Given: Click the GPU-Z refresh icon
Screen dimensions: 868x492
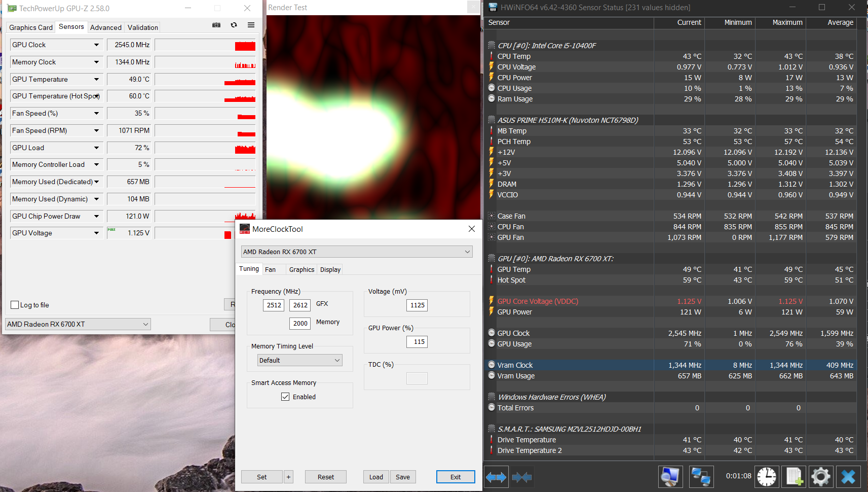Looking at the screenshot, I should [234, 25].
